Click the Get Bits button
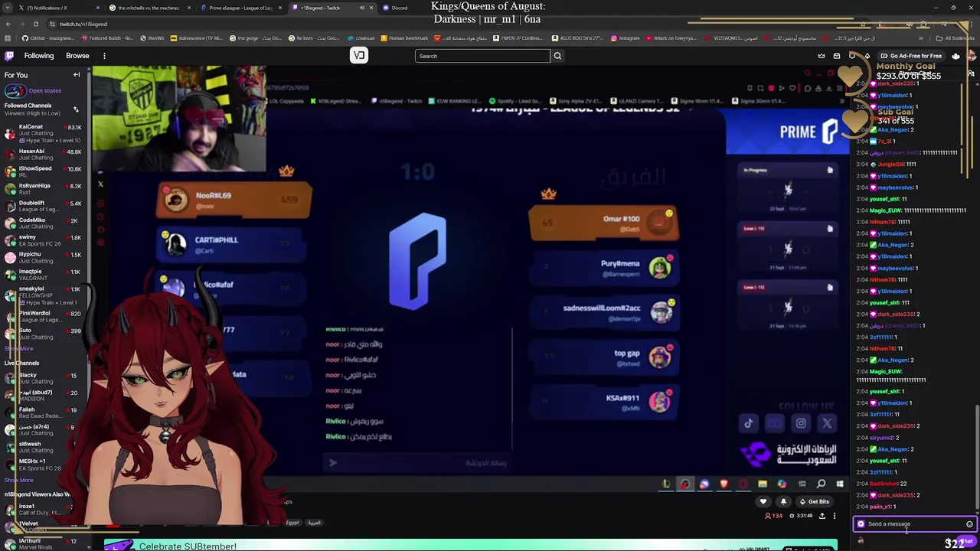 (814, 502)
